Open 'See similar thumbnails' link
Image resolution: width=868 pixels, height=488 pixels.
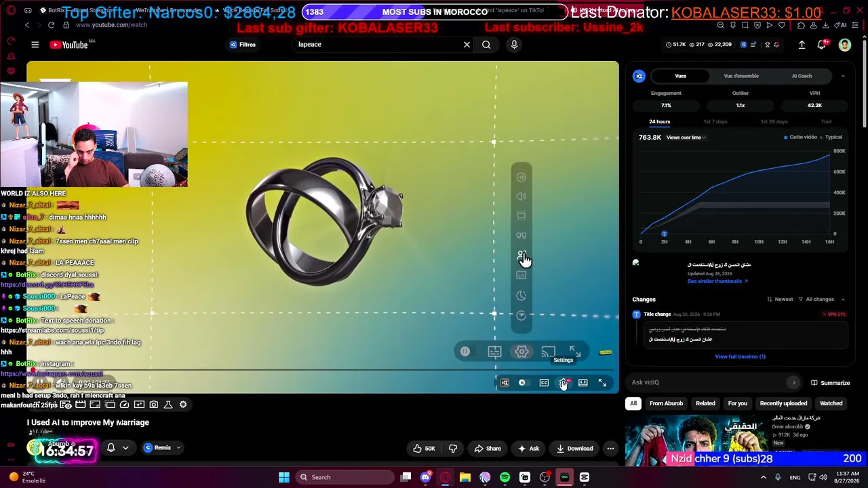(717, 281)
